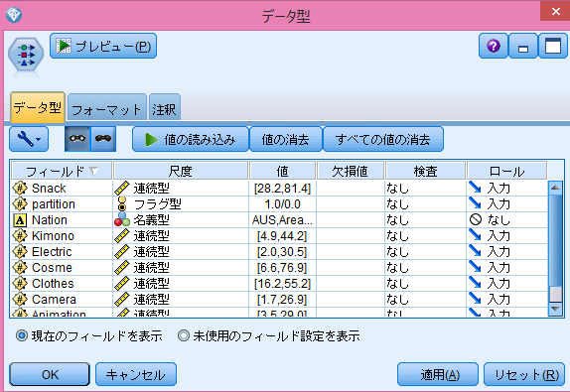Click the リセット(R) button

(524, 374)
